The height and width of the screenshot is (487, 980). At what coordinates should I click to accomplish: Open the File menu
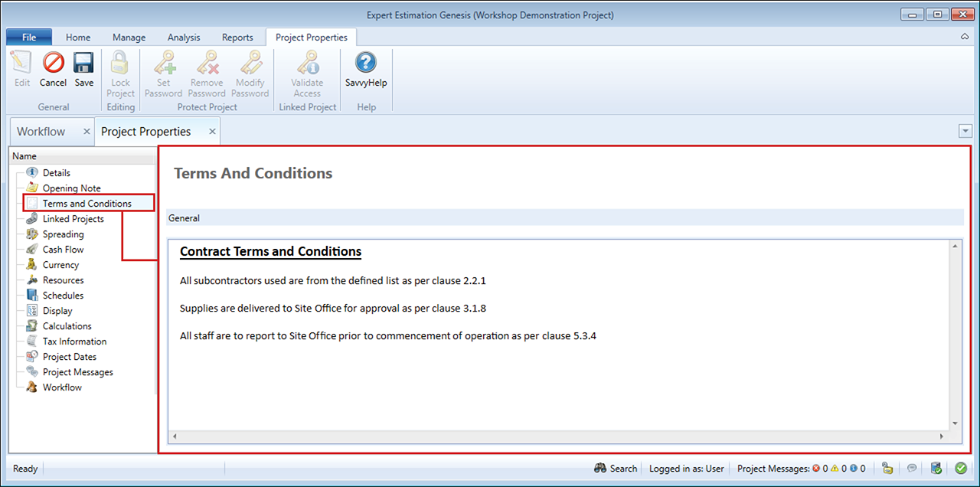tap(29, 37)
